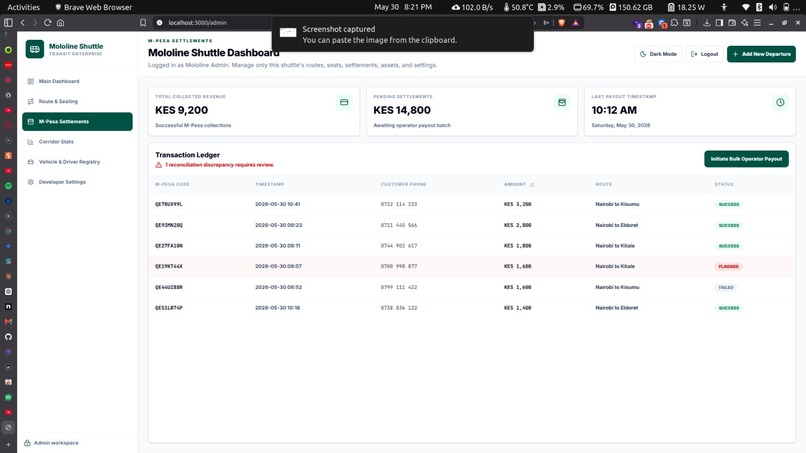Click the Screenshot captured notification
The height and width of the screenshot is (453, 806).
(x=403, y=34)
